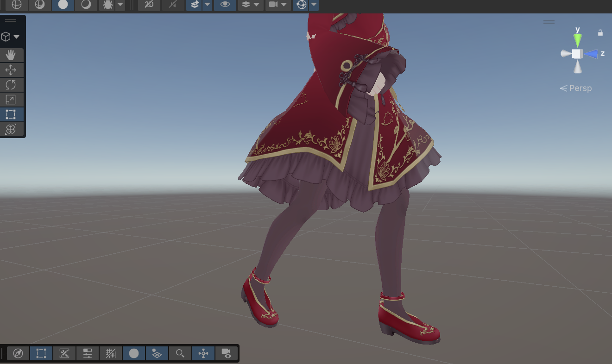Toggle Gizmos sphere icon in top toolbar
This screenshot has height=364, width=612.
[302, 5]
